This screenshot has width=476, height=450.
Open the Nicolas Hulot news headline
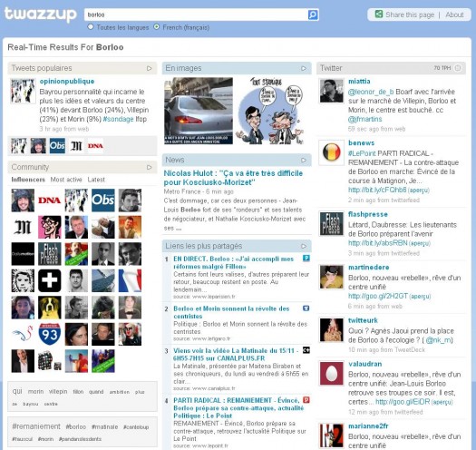pyautogui.click(x=233, y=178)
